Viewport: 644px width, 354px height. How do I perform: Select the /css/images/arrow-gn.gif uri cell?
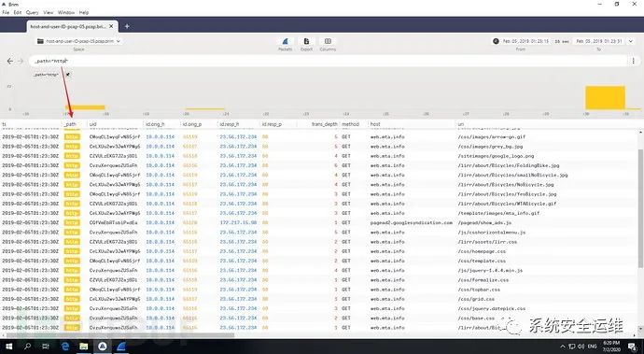tap(492, 136)
